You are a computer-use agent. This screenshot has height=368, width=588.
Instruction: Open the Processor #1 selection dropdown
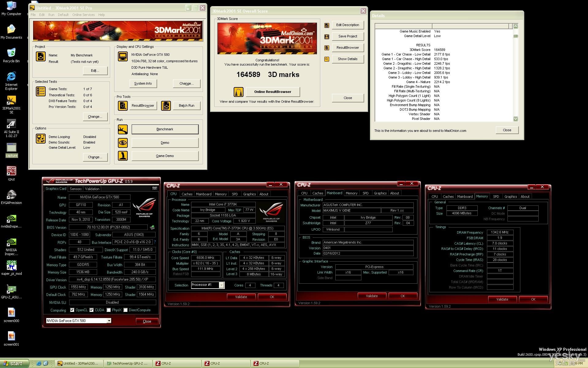point(221,285)
